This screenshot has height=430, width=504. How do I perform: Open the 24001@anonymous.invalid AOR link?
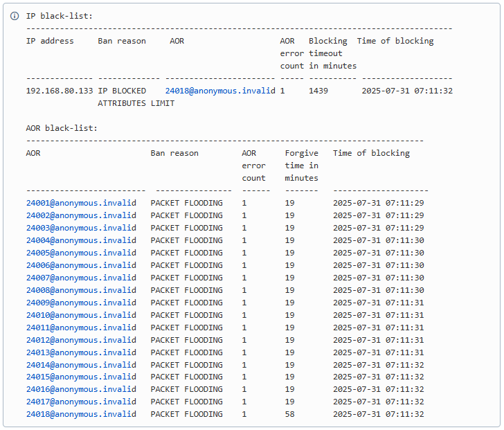[x=81, y=203]
